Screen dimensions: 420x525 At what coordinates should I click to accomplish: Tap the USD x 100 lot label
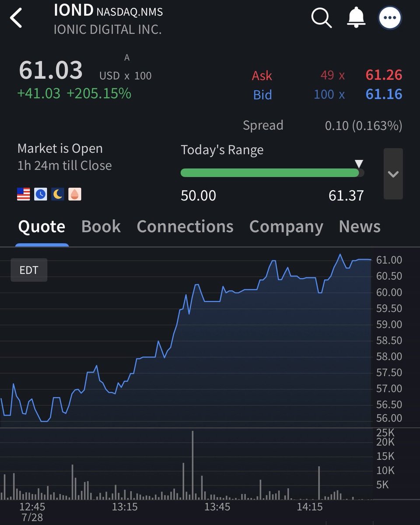tap(125, 76)
